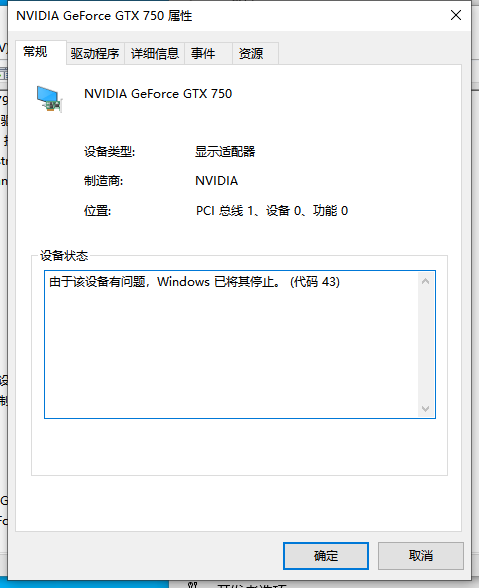
Task: Switch to the 常规 tab
Action: tap(41, 52)
